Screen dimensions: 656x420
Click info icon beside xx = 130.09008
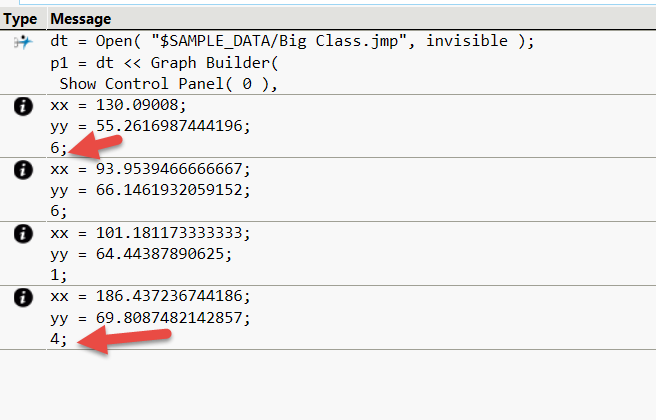[21, 106]
